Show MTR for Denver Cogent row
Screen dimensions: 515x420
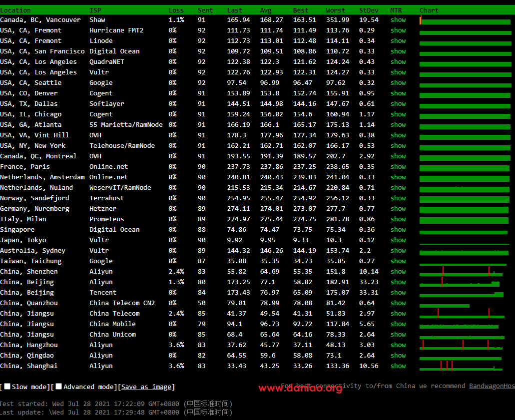(398, 93)
